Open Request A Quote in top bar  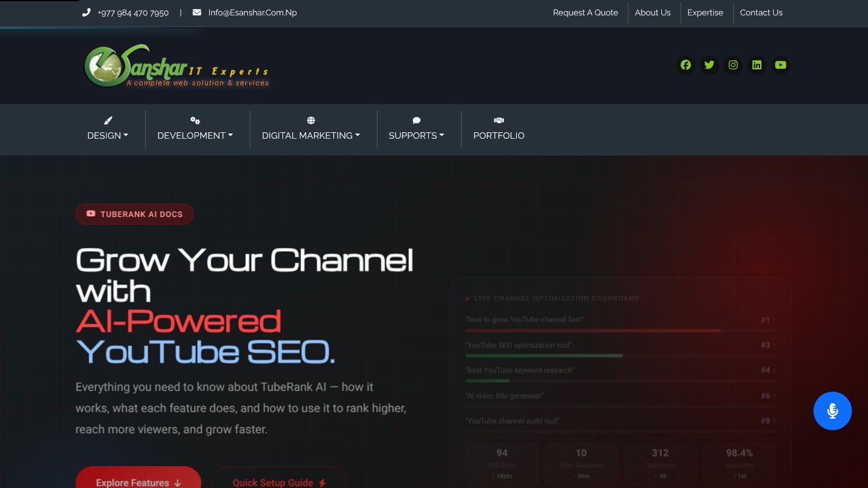pyautogui.click(x=586, y=13)
